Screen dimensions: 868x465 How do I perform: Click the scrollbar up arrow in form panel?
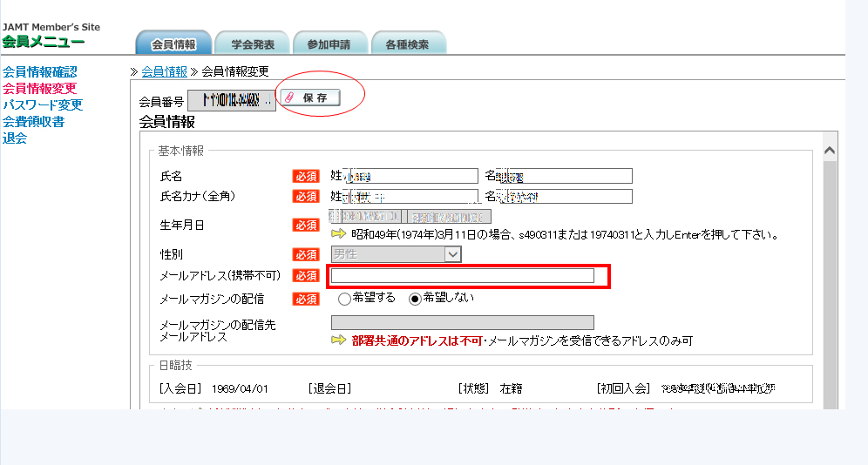tap(829, 151)
